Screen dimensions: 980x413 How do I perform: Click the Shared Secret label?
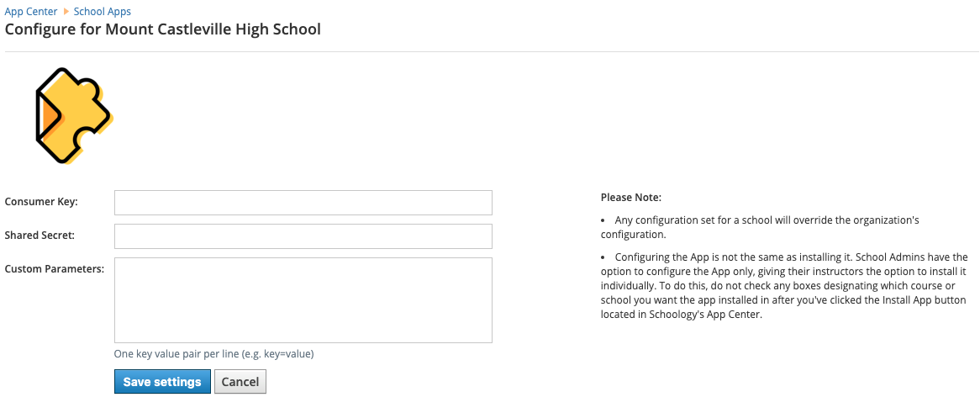(x=40, y=236)
